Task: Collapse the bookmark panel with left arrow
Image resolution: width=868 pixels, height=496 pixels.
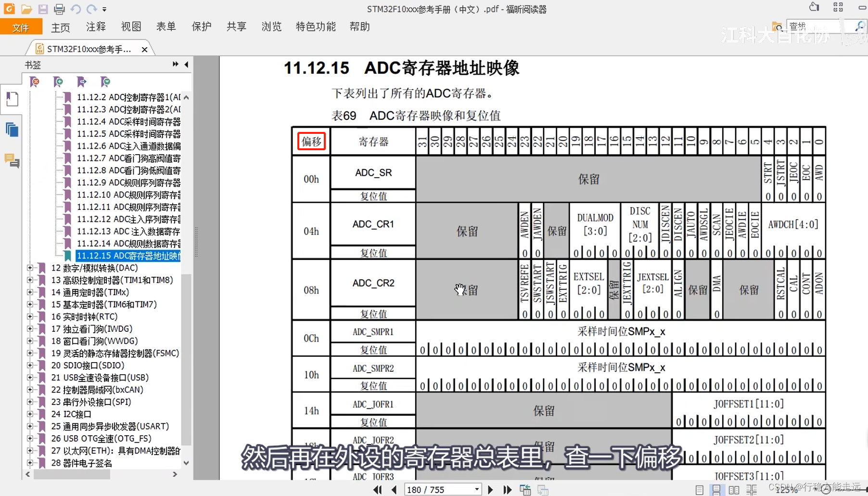Action: click(187, 64)
